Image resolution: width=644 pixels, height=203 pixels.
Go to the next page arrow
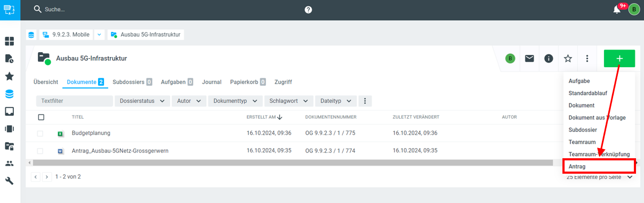pyautogui.click(x=47, y=176)
